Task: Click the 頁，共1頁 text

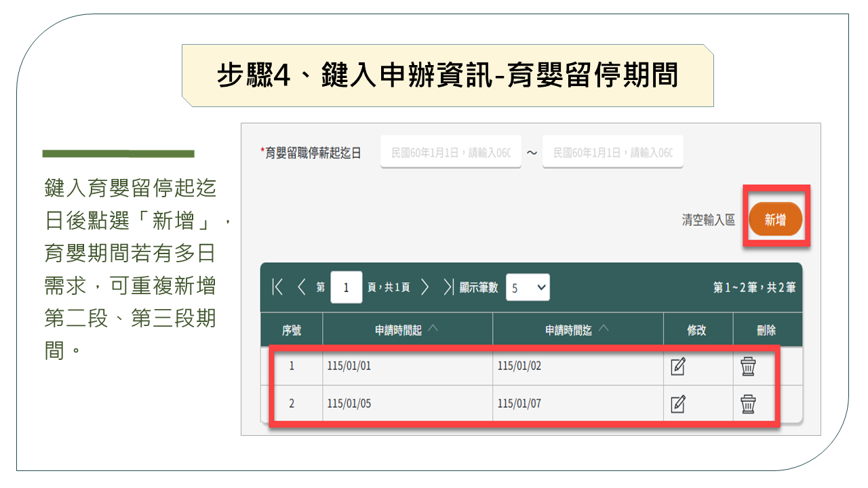Action: click(x=389, y=288)
